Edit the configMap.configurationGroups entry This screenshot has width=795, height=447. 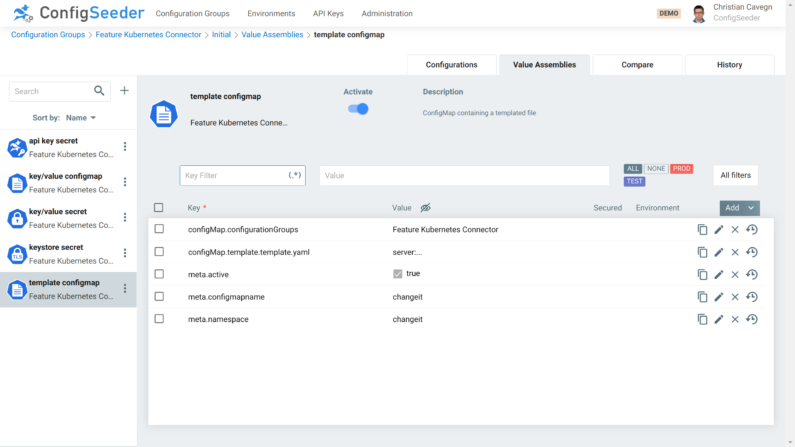718,230
